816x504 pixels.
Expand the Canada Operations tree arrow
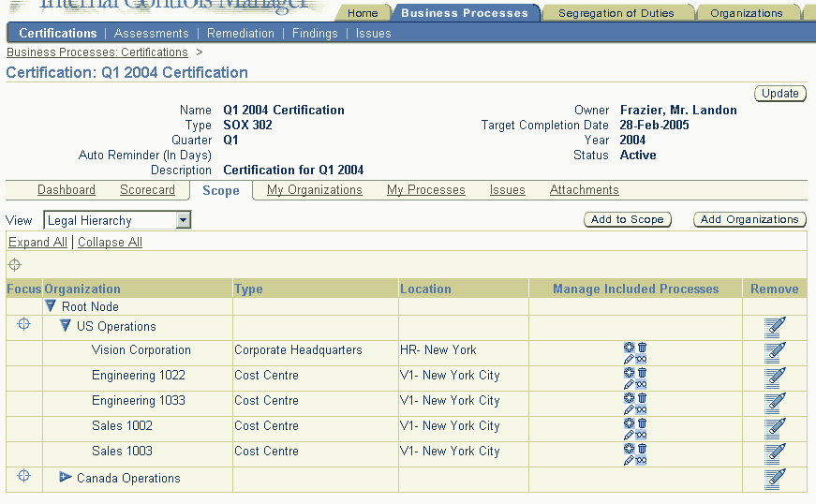click(x=65, y=477)
